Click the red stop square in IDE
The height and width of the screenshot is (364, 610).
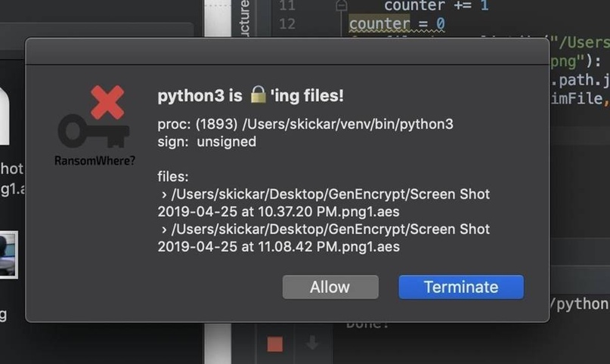click(275, 344)
